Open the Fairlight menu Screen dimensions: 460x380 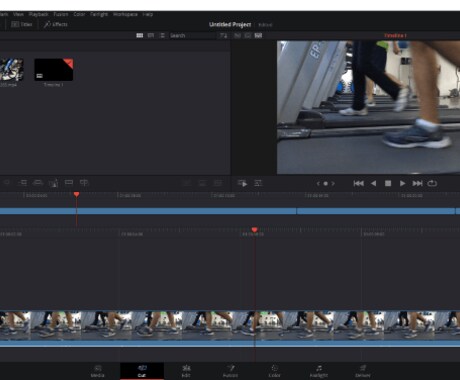coord(99,14)
